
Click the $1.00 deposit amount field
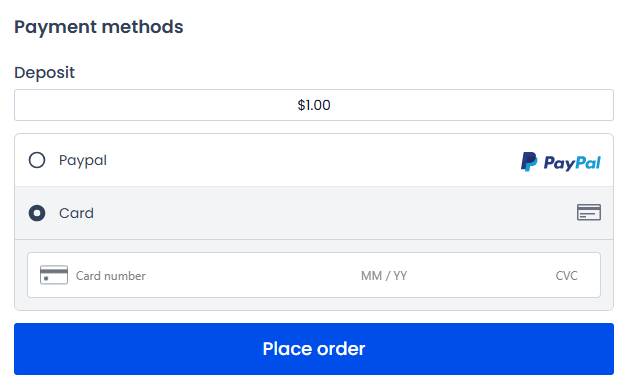pos(314,105)
